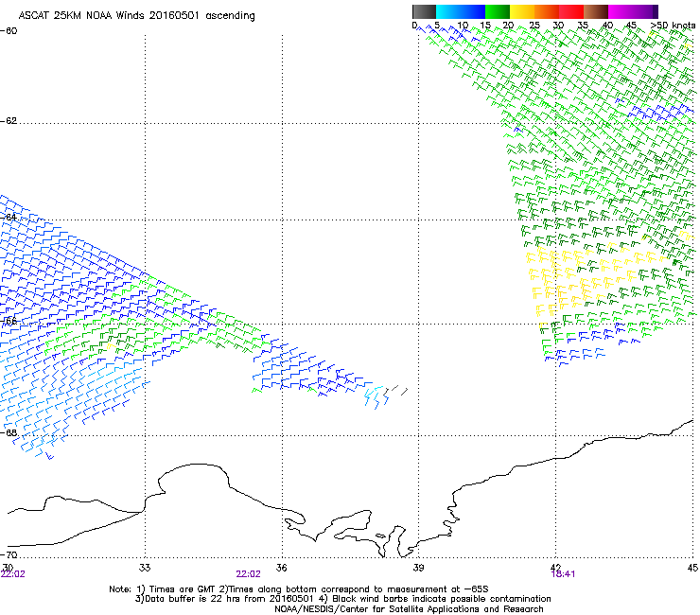Click the small island in the bay near longitude 38
Viewport: 700px width, 615px height.
(381, 536)
